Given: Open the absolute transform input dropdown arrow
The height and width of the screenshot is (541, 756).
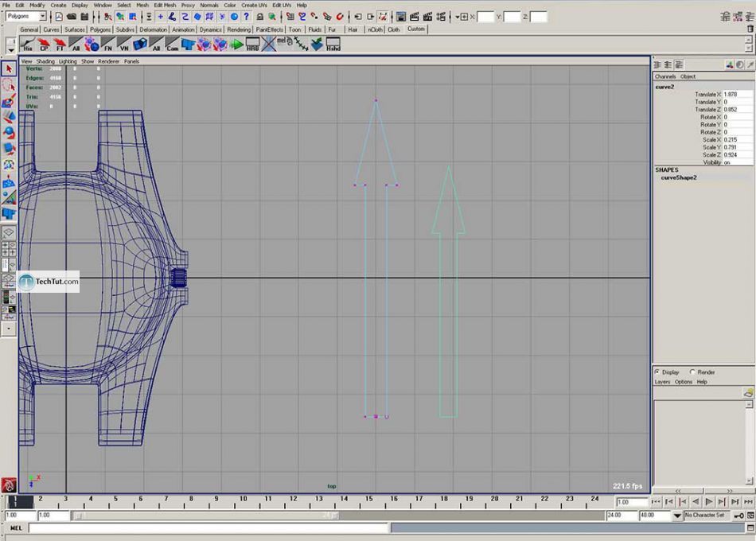Looking at the screenshot, I should (x=457, y=17).
